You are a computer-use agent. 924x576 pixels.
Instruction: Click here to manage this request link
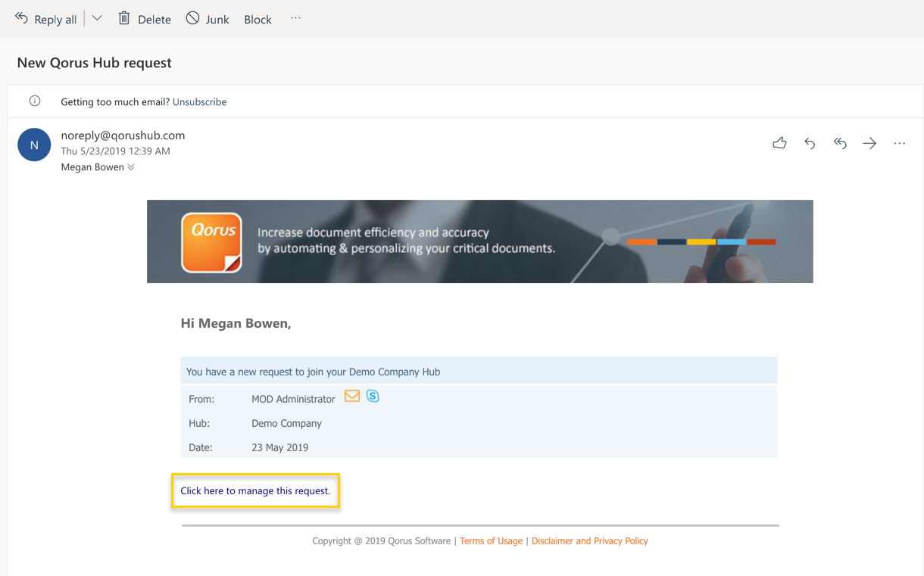click(x=255, y=491)
